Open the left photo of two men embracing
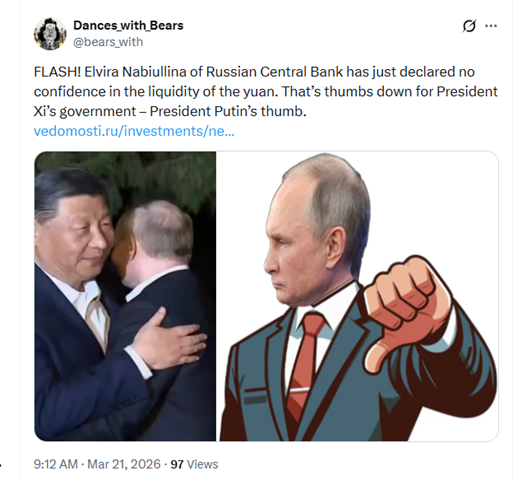This screenshot has width=522, height=480. [x=125, y=296]
